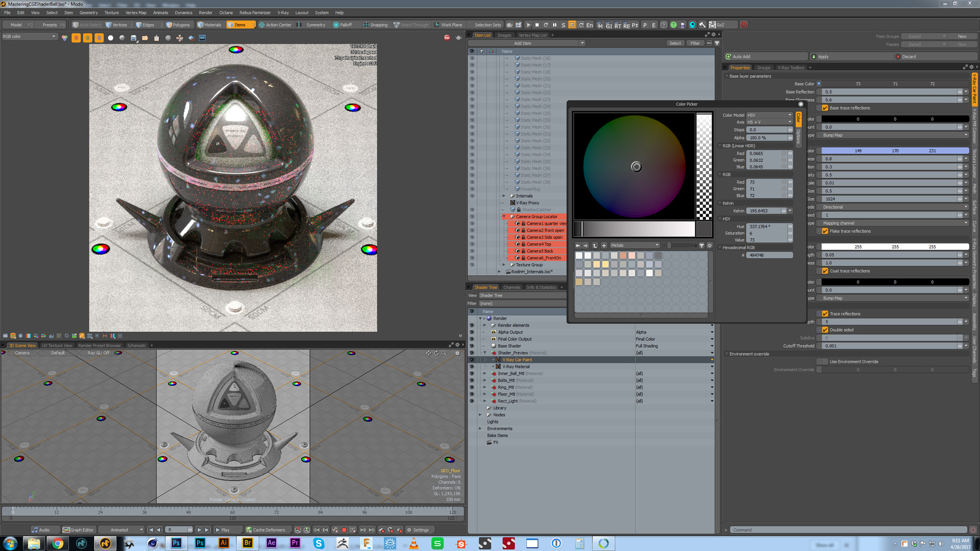Toggle red channel button in render view

pyautogui.click(x=76, y=38)
